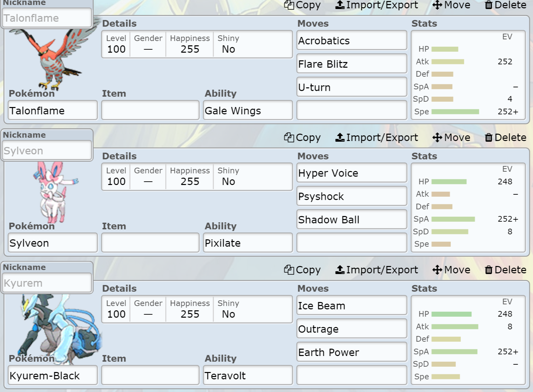
Task: Select the U-turn move field
Action: coord(352,87)
